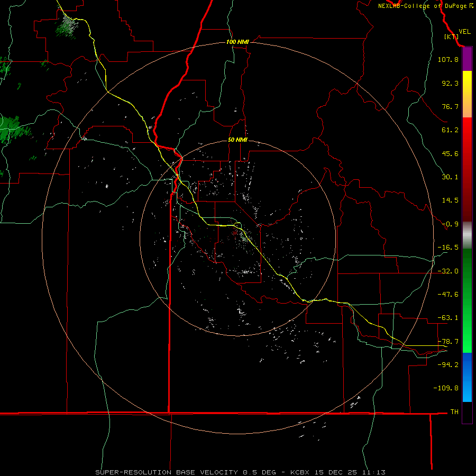
Task: Click the 50 NMI range ring label
Action: pos(237,140)
